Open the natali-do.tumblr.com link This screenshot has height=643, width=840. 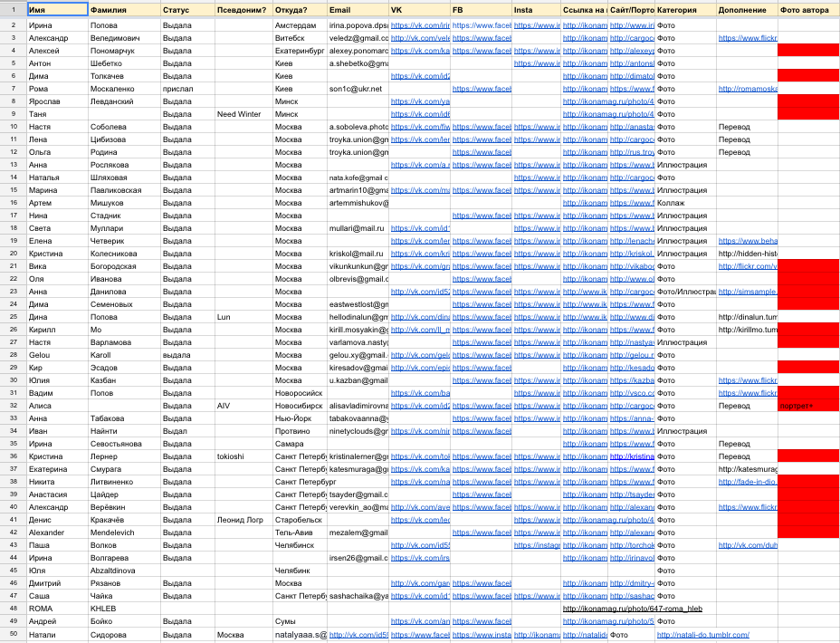tap(702, 635)
